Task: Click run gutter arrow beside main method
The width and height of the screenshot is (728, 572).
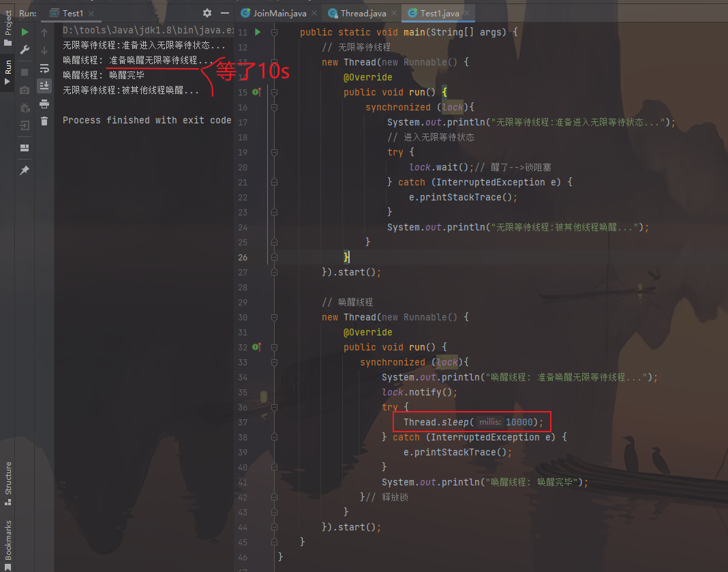Action: (258, 32)
